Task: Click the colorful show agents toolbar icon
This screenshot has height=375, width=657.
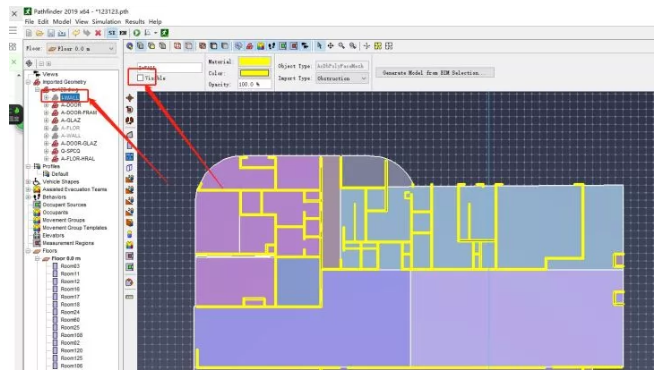Action: 261,46
